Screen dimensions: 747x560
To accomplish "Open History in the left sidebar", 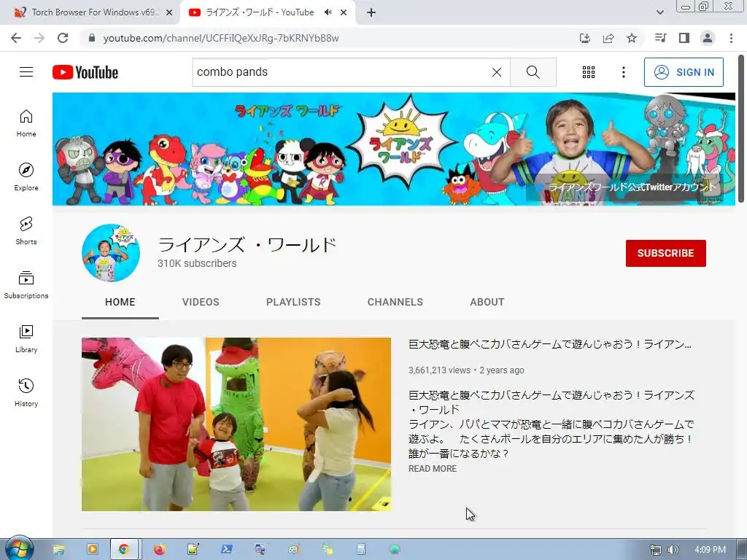I will click(26, 392).
